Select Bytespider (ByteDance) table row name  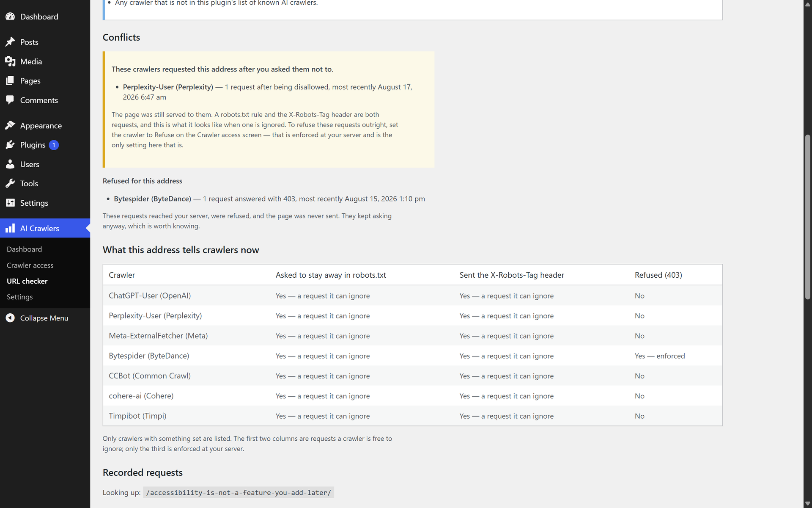[x=149, y=356]
